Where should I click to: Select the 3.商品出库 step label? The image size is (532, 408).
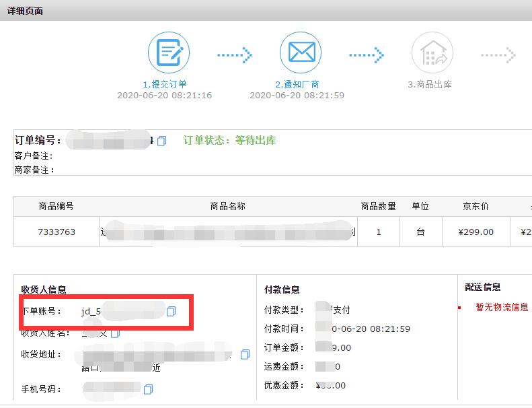430,84
